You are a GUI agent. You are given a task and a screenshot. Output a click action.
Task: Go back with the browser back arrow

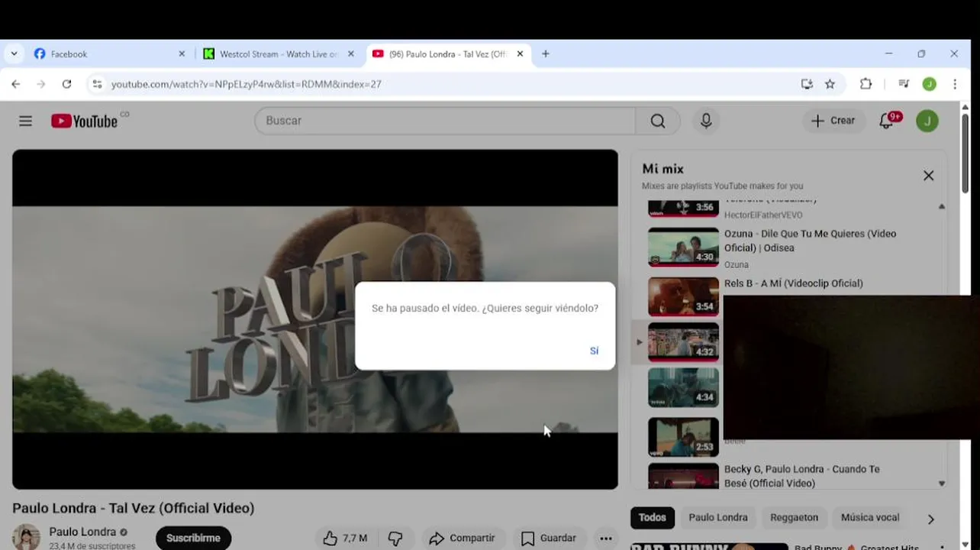click(x=16, y=84)
